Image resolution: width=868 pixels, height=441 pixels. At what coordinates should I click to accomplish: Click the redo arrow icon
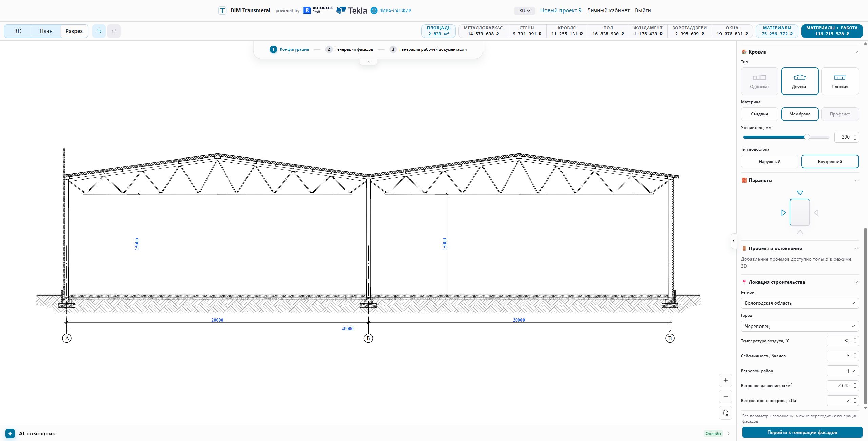pyautogui.click(x=114, y=31)
